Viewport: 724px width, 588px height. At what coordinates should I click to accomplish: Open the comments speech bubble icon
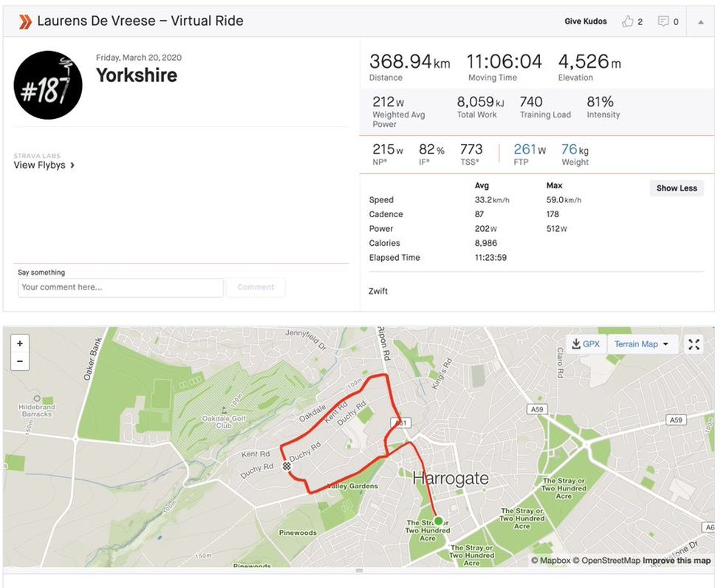coord(663,21)
